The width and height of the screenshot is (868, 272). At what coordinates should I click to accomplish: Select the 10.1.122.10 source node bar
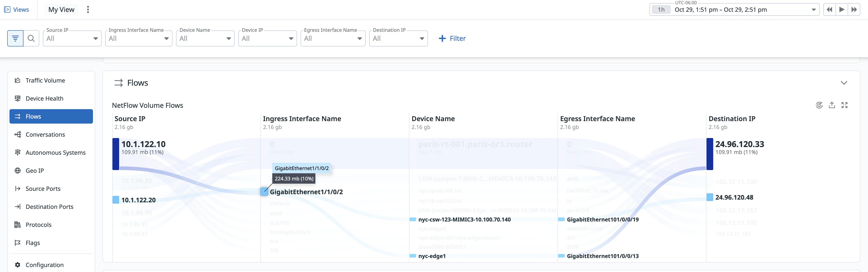[x=116, y=154]
